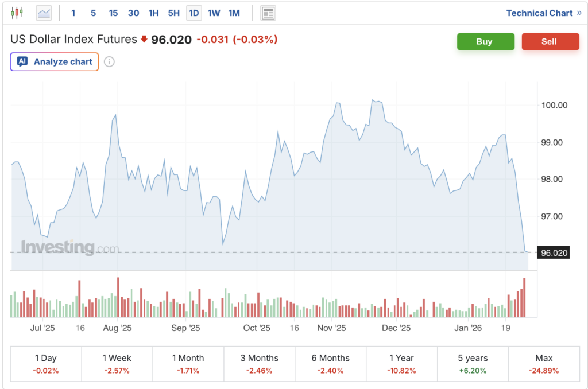The image size is (588, 389).
Task: Click the double chevron after Technical Chart
Action: [x=579, y=13]
